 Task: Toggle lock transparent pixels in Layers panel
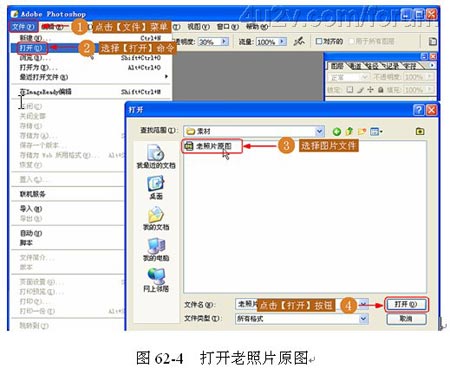(349, 90)
